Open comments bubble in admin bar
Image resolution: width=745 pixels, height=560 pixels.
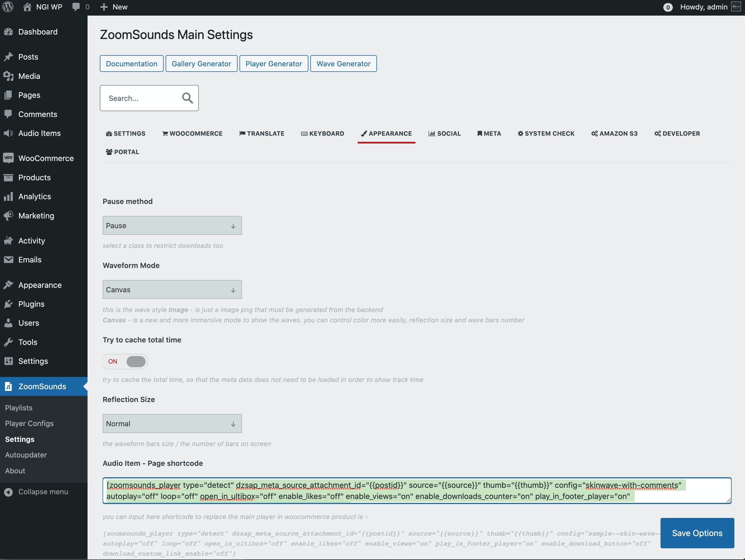pyautogui.click(x=76, y=7)
